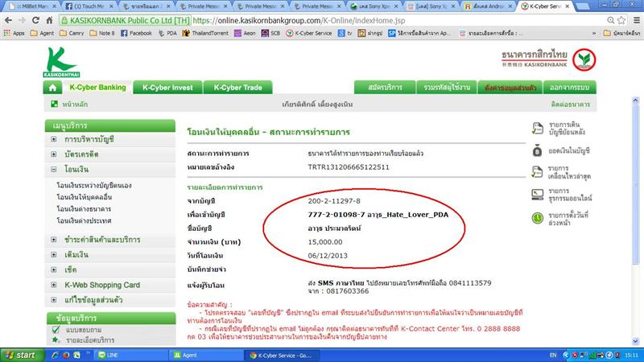Open the Note 8 bookmarks folder
Image resolution: width=644 pixels, height=362 pixels.
(x=102, y=33)
